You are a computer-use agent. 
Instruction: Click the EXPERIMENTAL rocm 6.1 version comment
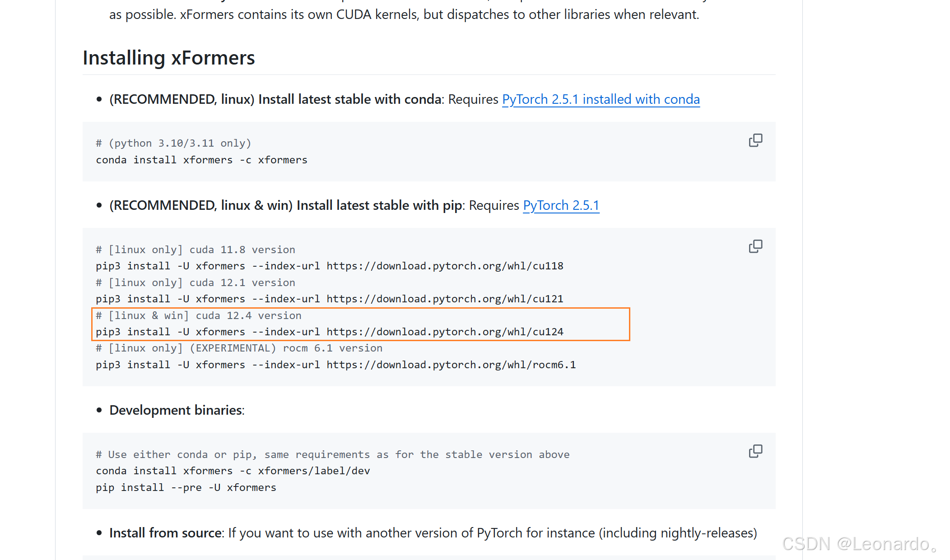tap(239, 348)
